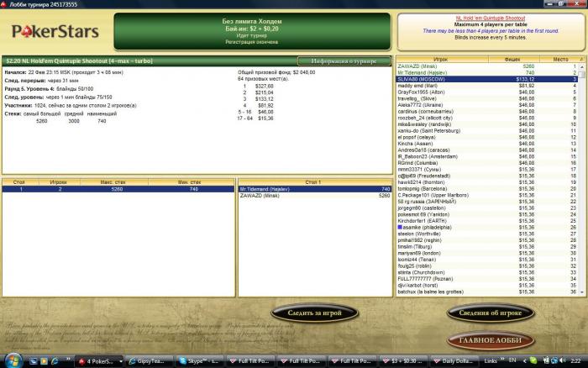Sort tables by Макс. стек header
The width and height of the screenshot is (588, 368).
click(x=113, y=182)
